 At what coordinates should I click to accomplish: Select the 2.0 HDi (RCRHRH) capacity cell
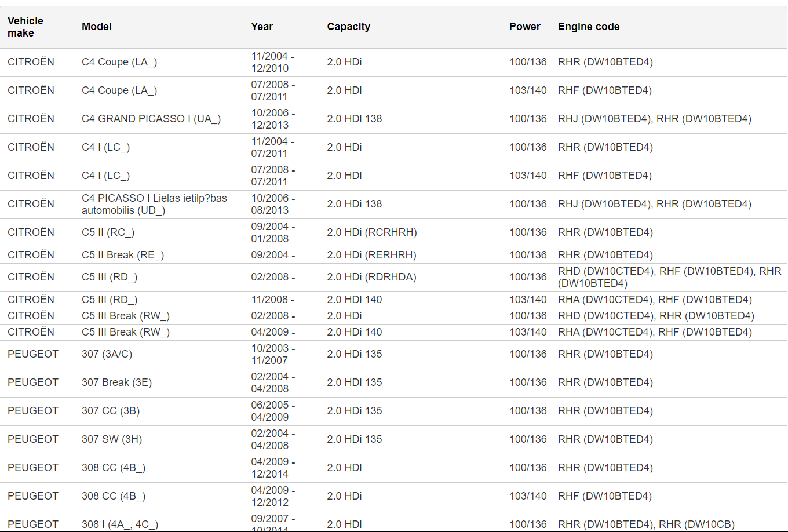(371, 232)
